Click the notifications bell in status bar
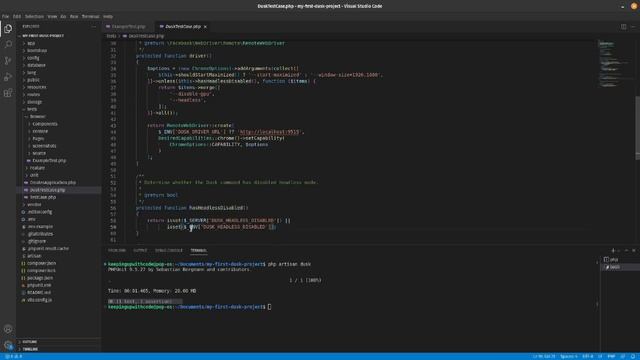The width and height of the screenshot is (640, 360). click(633, 356)
